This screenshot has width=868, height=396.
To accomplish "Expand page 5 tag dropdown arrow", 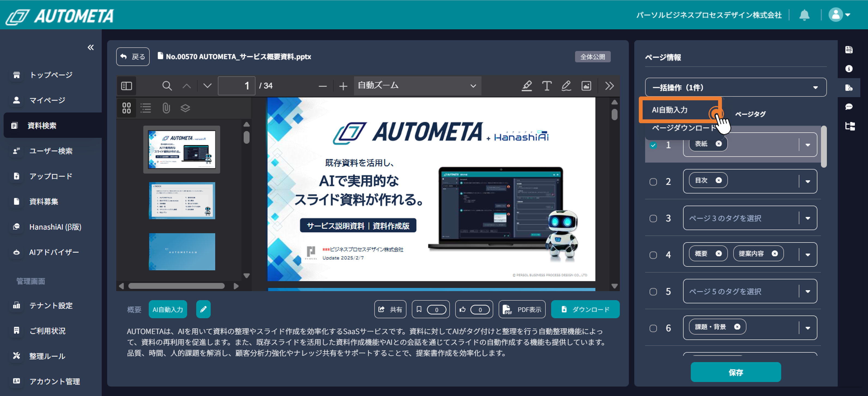I will point(808,292).
